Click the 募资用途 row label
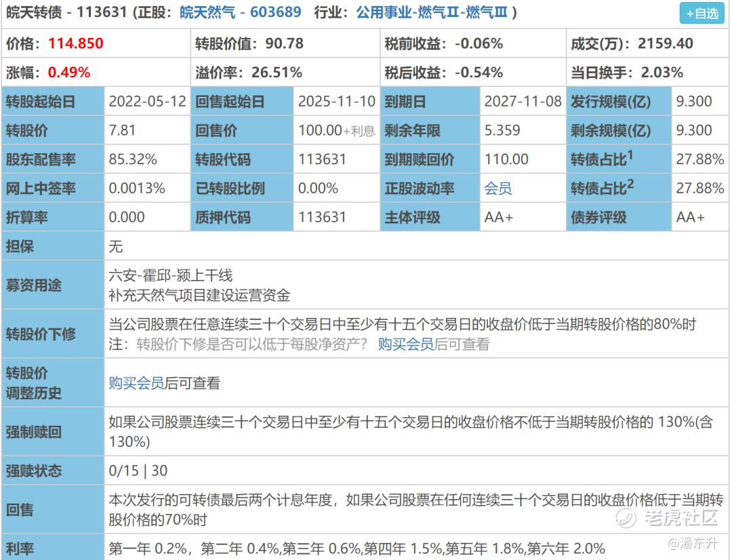The image size is (732, 560). point(53,285)
